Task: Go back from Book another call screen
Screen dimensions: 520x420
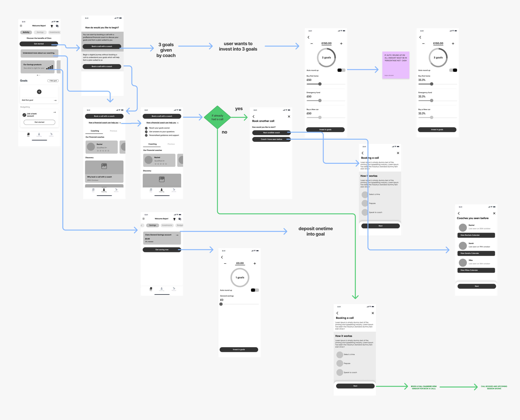Action: 253,116
